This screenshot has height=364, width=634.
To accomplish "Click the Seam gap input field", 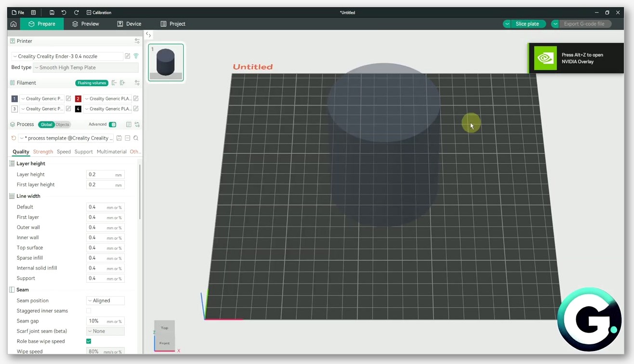I will point(106,321).
